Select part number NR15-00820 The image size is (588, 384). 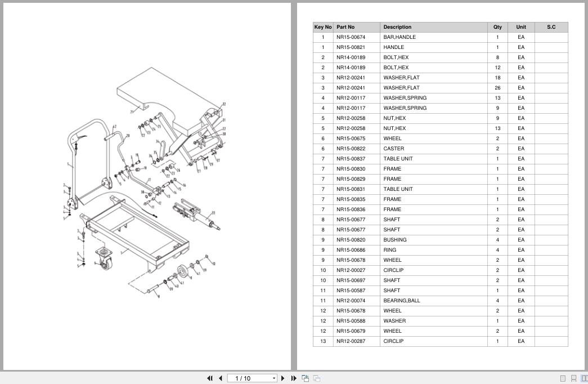coord(351,240)
